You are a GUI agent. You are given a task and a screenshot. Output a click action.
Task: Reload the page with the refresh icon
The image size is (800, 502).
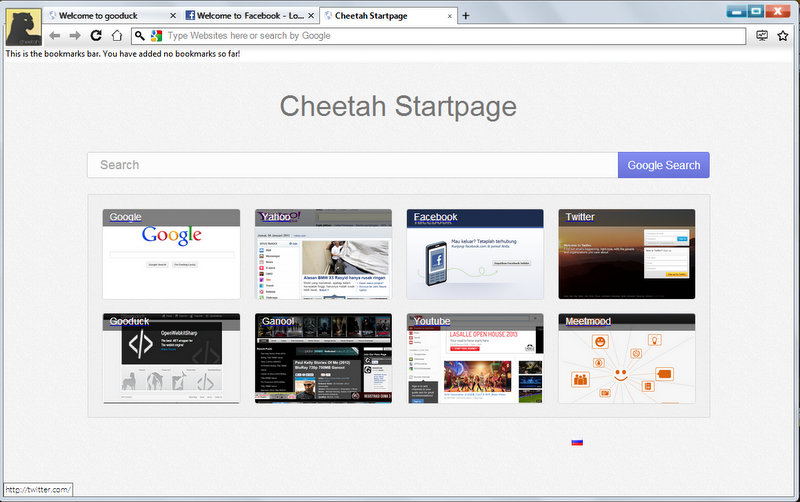[x=96, y=35]
